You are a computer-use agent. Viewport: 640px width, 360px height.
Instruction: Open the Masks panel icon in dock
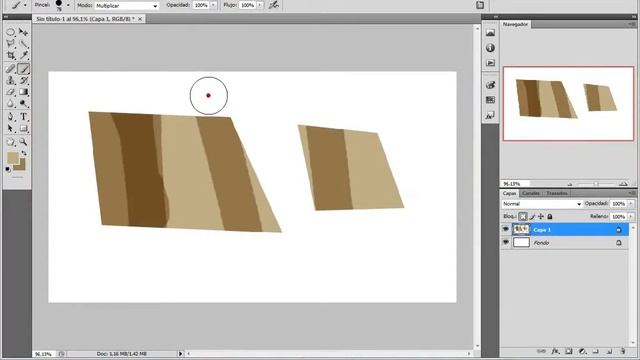[491, 100]
